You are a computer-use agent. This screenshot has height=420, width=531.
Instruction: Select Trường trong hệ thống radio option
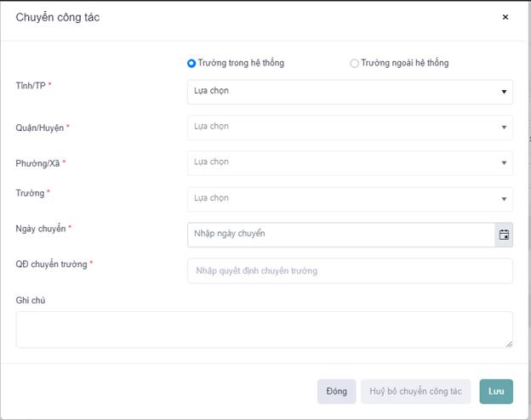pos(191,63)
